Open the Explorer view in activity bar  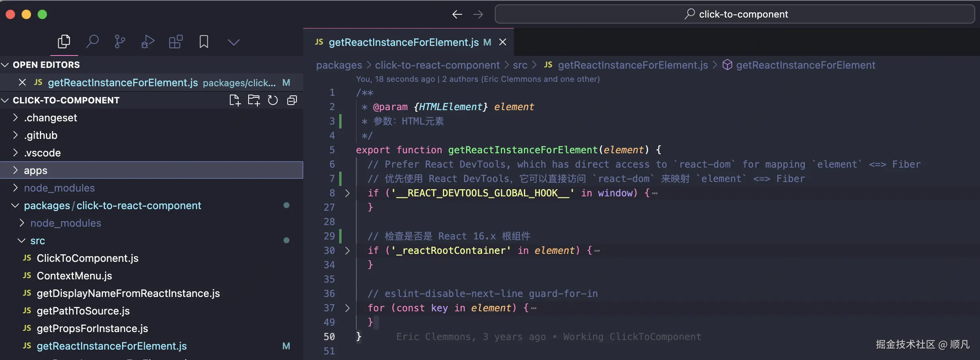[x=64, y=42]
